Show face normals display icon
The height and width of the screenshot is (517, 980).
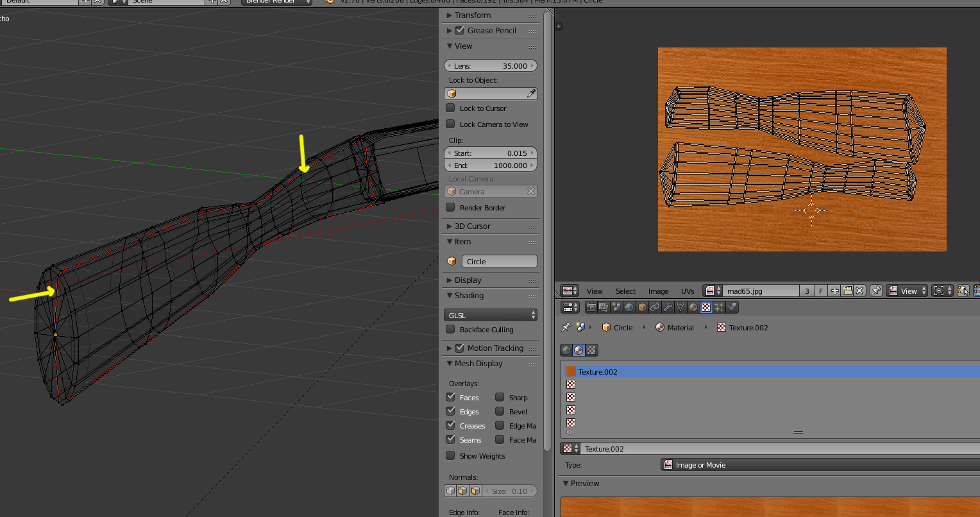475,491
